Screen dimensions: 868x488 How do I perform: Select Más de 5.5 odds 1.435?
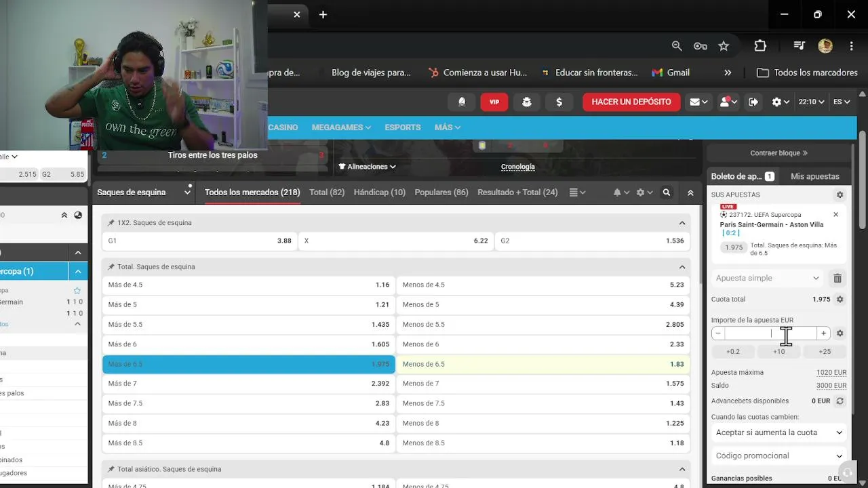(x=249, y=325)
